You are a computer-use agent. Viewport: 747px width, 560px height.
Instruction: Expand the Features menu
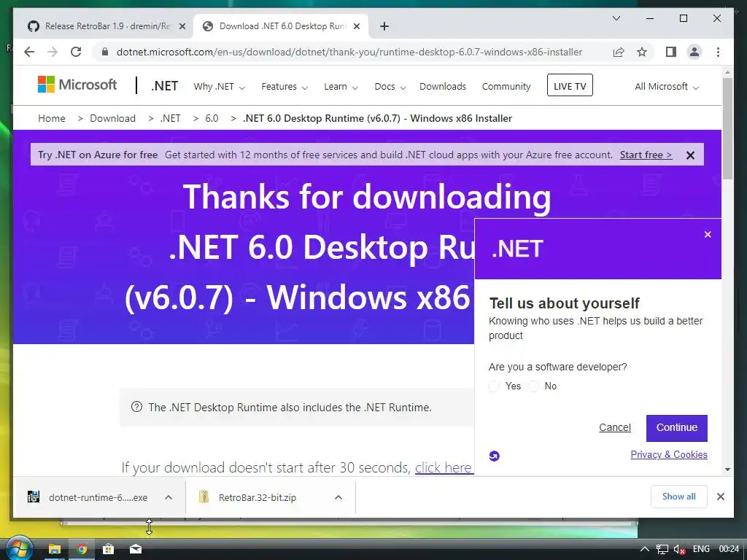(285, 87)
